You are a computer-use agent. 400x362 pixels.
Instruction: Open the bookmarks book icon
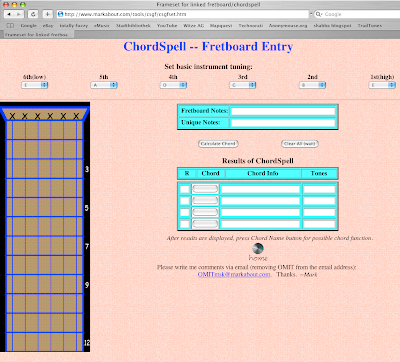pyautogui.click(x=10, y=26)
